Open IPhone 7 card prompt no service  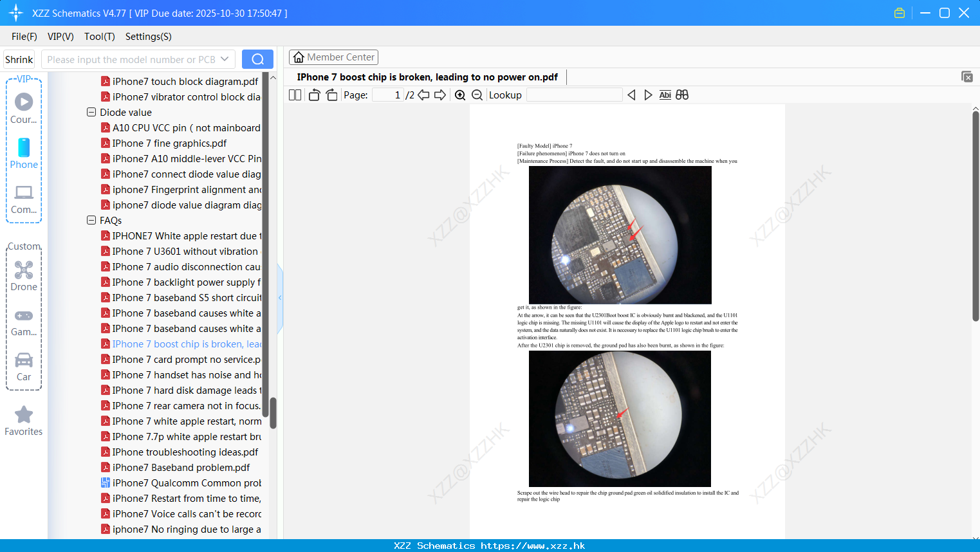pos(181,359)
